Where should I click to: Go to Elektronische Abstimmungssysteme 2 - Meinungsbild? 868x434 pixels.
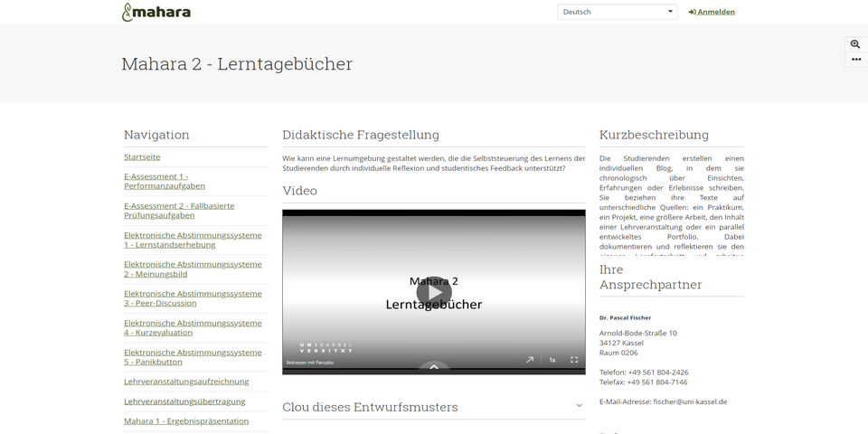193,269
